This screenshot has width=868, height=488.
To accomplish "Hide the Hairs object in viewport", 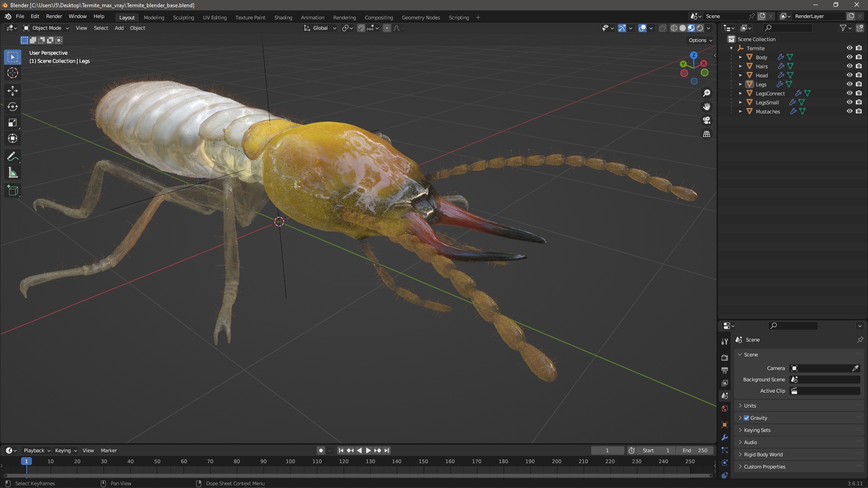I will click(849, 66).
